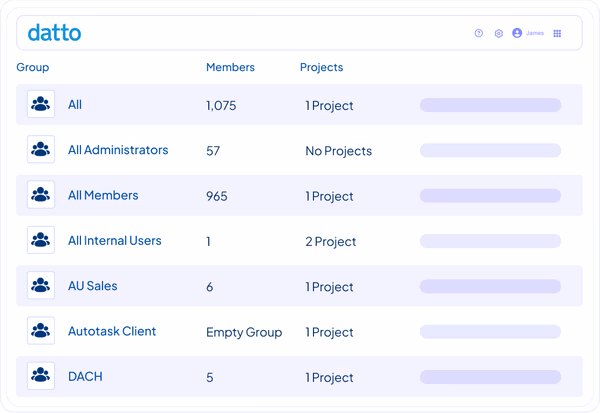The height and width of the screenshot is (413, 600).
Task: Click the 2 Project cell
Action: [x=331, y=242]
